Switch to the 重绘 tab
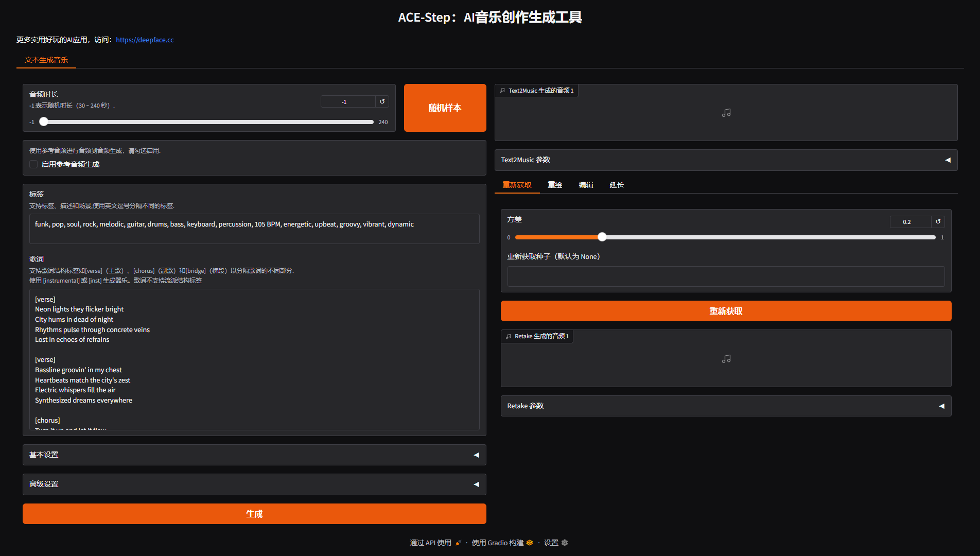Image resolution: width=980 pixels, height=556 pixels. (555, 185)
